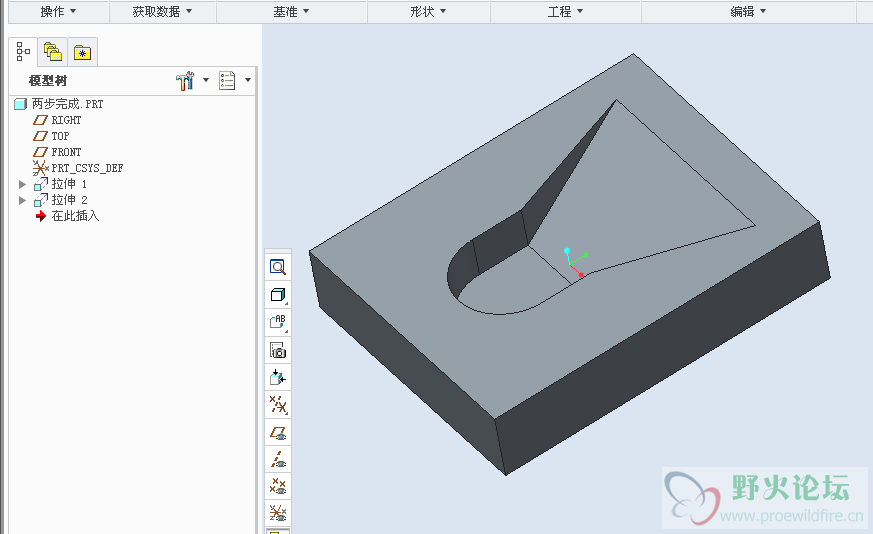Select the 拉伸 2 extrude feature
The width and height of the screenshot is (873, 534).
69,200
